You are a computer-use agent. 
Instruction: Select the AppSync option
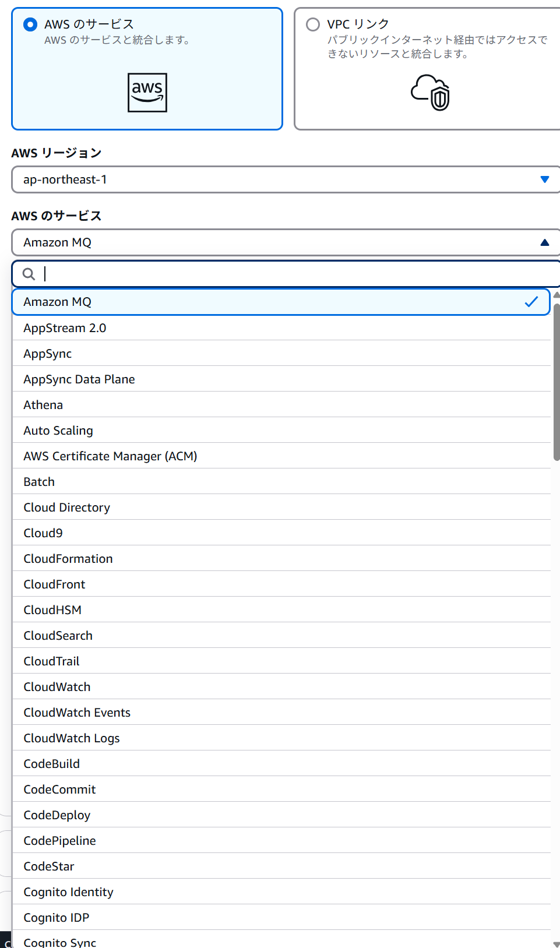(281, 354)
